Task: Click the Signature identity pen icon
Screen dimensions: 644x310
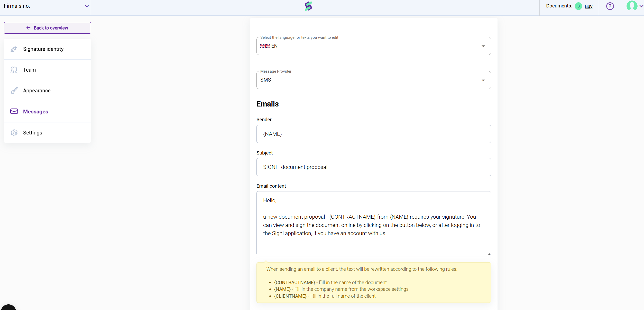Action: pos(14,49)
